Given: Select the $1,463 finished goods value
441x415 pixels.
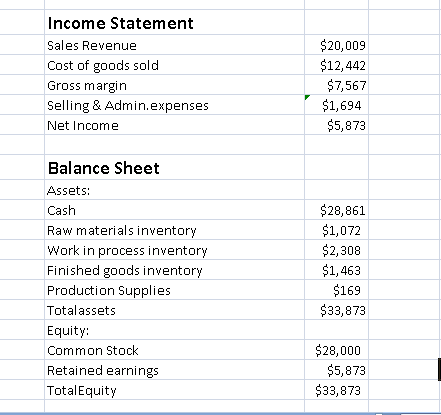Looking at the screenshot, I should [336, 270].
